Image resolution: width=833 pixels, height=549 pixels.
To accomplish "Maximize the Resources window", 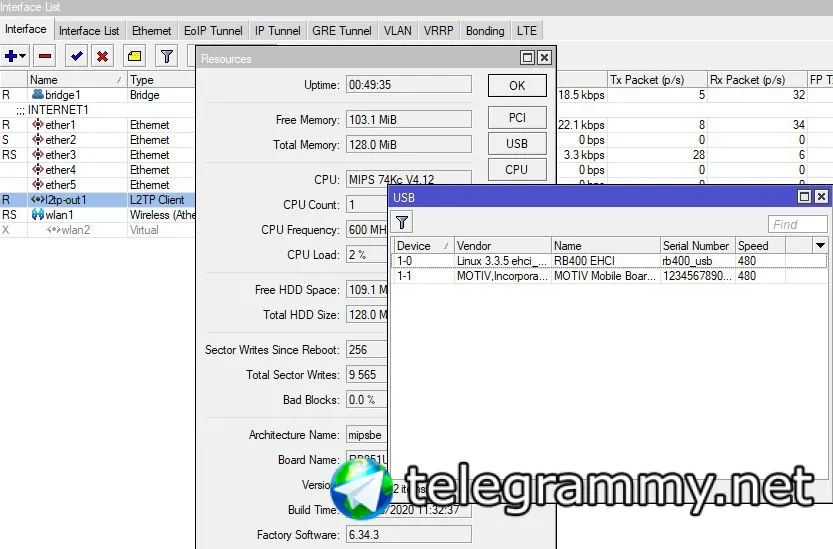I will tap(527, 57).
